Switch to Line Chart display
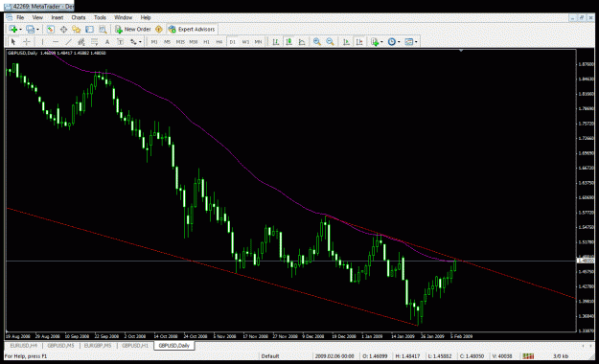 302,41
